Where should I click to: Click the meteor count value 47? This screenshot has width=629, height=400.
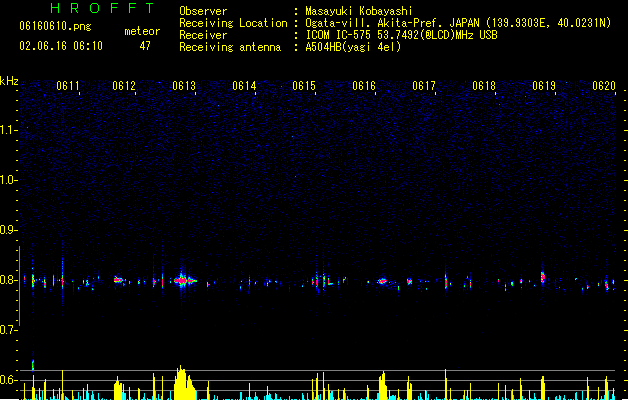tap(145, 46)
